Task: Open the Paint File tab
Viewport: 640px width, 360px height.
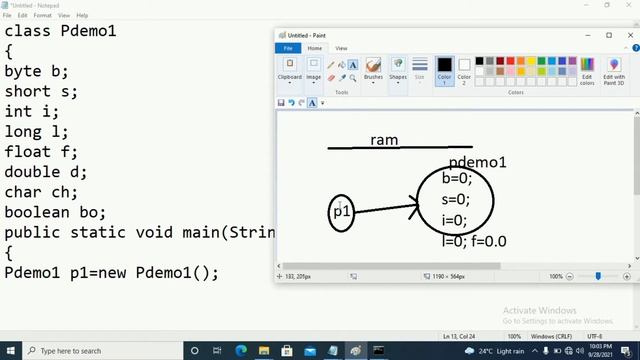Action: (x=288, y=48)
